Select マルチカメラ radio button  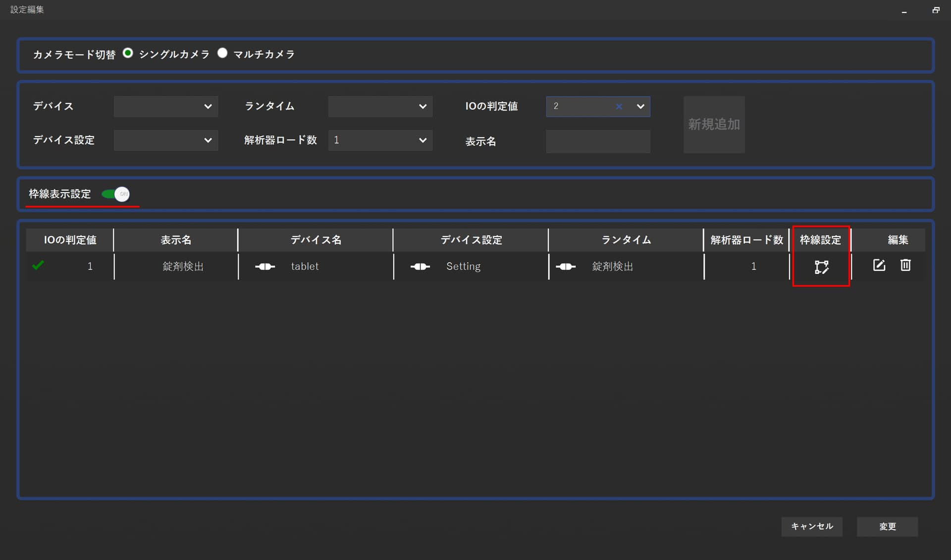222,53
